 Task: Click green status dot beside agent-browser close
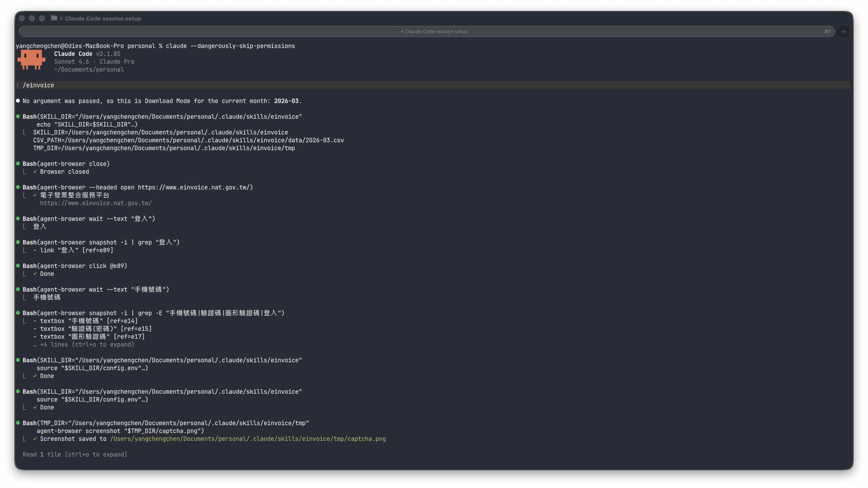click(x=18, y=164)
